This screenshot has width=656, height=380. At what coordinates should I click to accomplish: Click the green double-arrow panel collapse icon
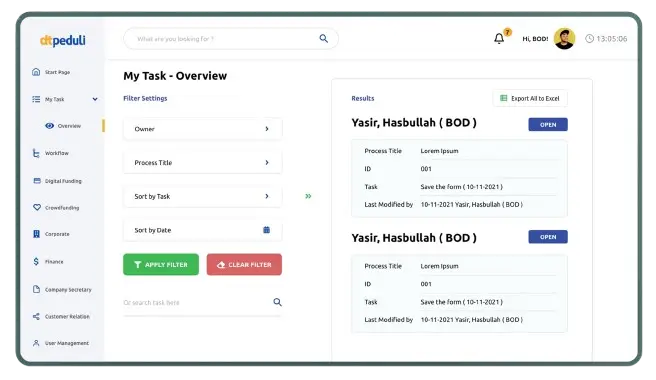pos(308,196)
